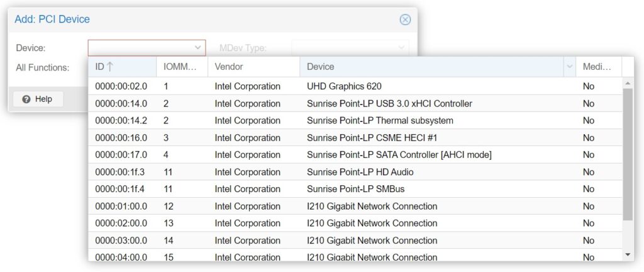Open the Device column header menu arrow

(570, 67)
